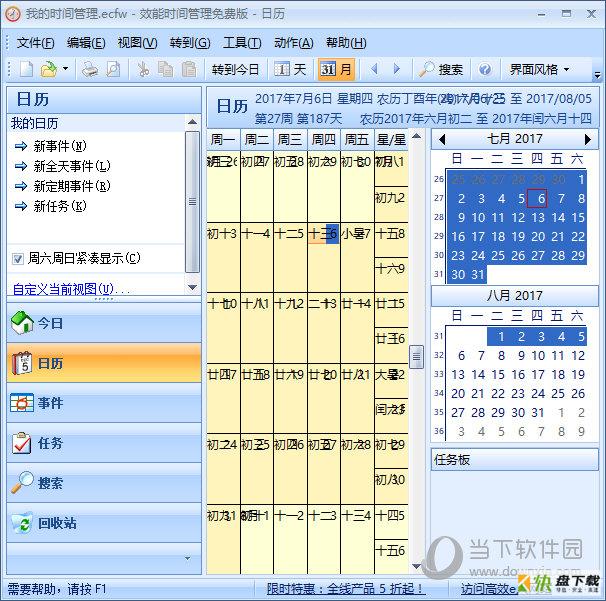Click the 七月 2017 month header

(515, 139)
